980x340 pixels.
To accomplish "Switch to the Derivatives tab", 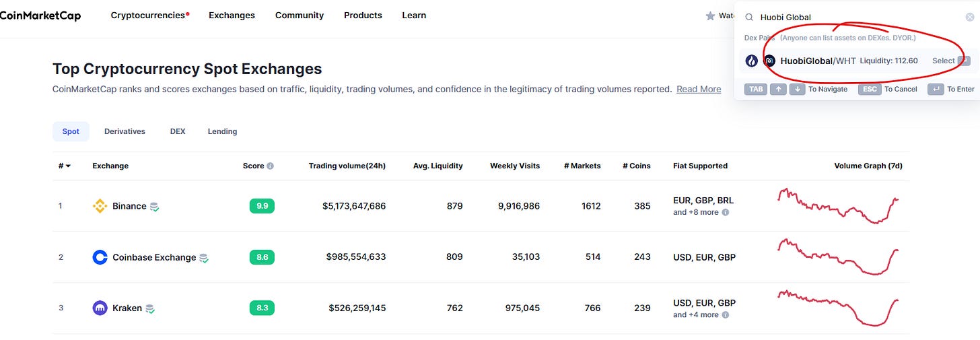I will click(125, 131).
